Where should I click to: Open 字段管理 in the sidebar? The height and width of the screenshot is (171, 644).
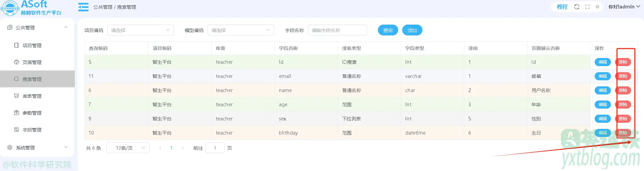tap(32, 130)
